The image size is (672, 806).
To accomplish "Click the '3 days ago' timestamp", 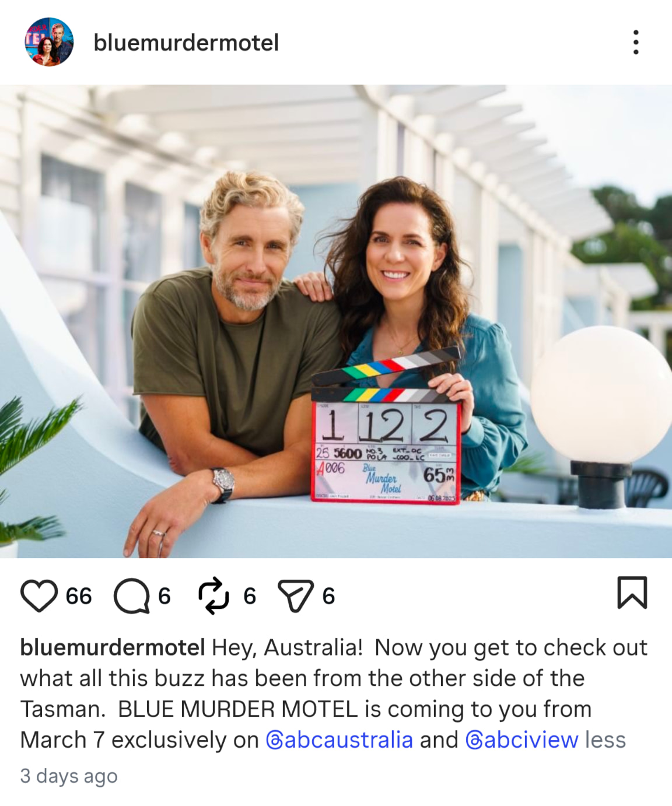I will coord(69,776).
